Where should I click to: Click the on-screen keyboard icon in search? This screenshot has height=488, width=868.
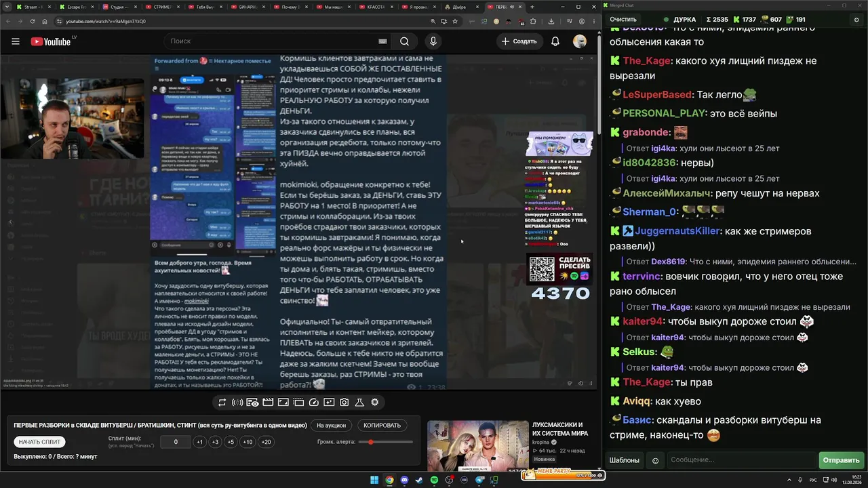click(x=382, y=41)
